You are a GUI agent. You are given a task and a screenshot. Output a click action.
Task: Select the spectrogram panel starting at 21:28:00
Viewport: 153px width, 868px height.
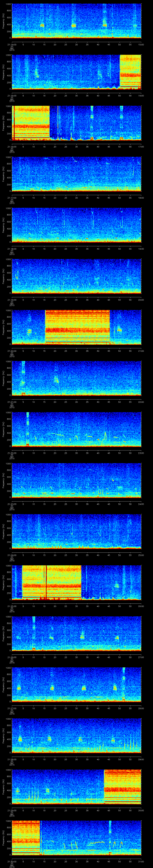tap(77, 736)
